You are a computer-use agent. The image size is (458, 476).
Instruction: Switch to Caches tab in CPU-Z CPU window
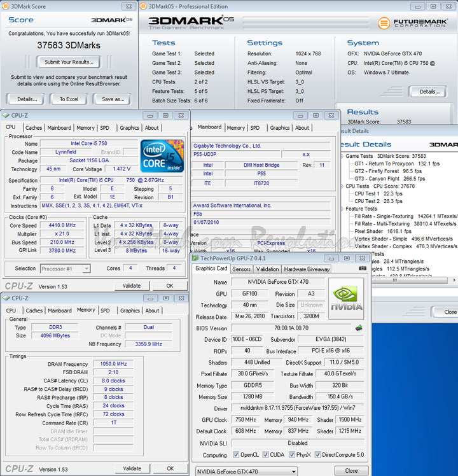coord(34,128)
